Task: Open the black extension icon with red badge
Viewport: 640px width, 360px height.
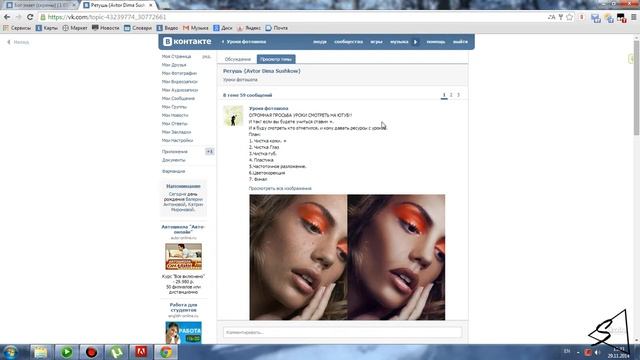Action: point(622,18)
